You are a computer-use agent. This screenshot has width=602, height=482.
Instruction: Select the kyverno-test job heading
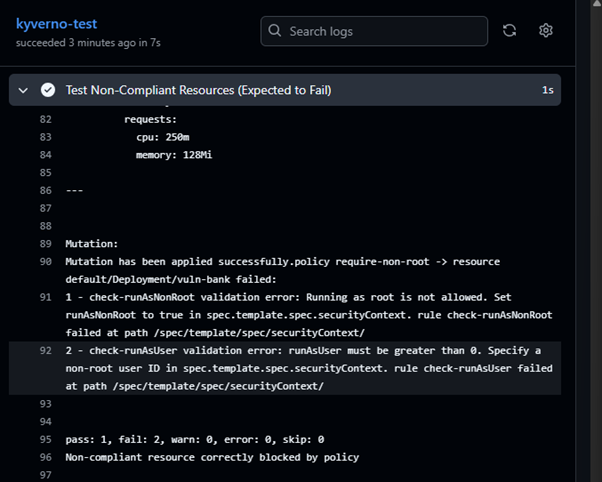pos(57,22)
